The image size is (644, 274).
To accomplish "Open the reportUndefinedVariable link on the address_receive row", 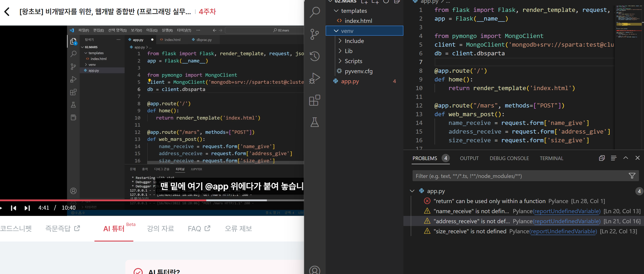I will (566, 221).
